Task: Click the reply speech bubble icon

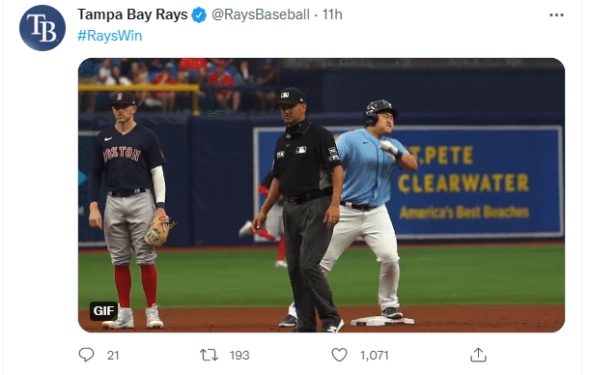Action: (x=86, y=354)
